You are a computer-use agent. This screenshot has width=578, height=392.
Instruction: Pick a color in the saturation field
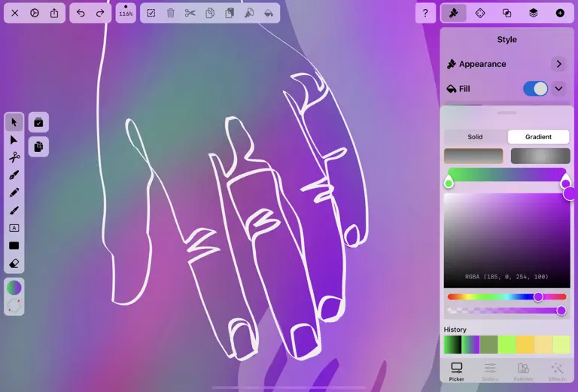point(507,240)
